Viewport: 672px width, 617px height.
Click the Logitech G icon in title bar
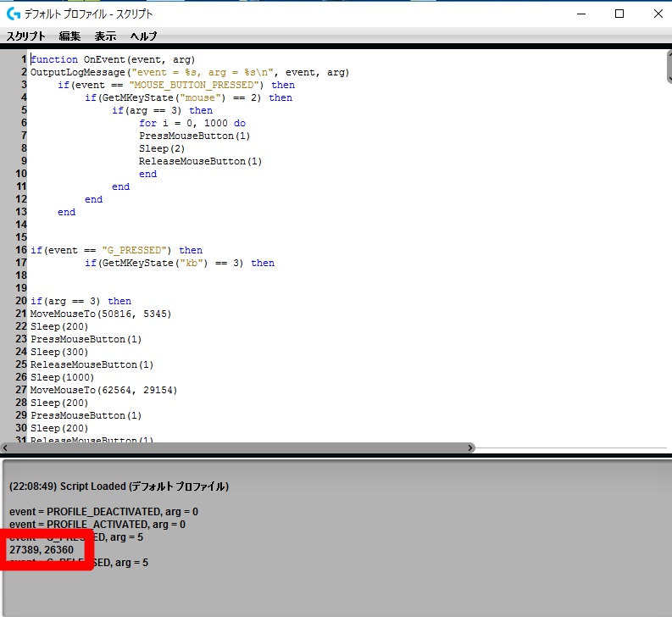(x=13, y=14)
